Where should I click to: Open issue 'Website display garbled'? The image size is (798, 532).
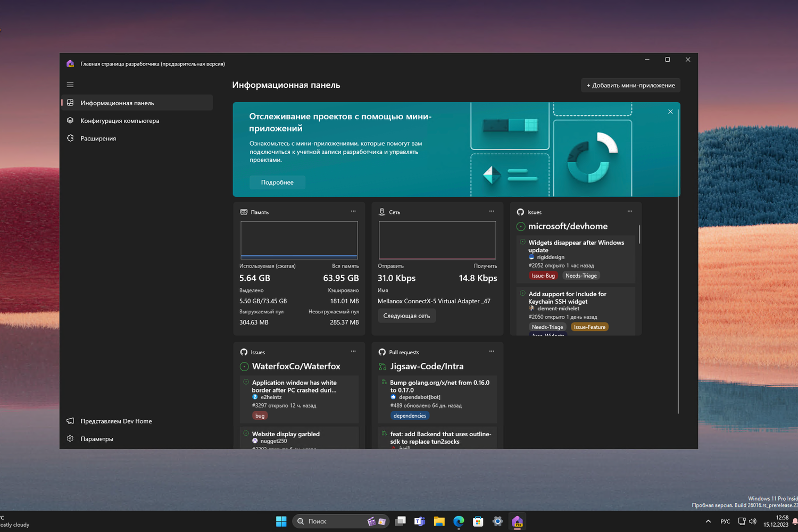pyautogui.click(x=286, y=434)
